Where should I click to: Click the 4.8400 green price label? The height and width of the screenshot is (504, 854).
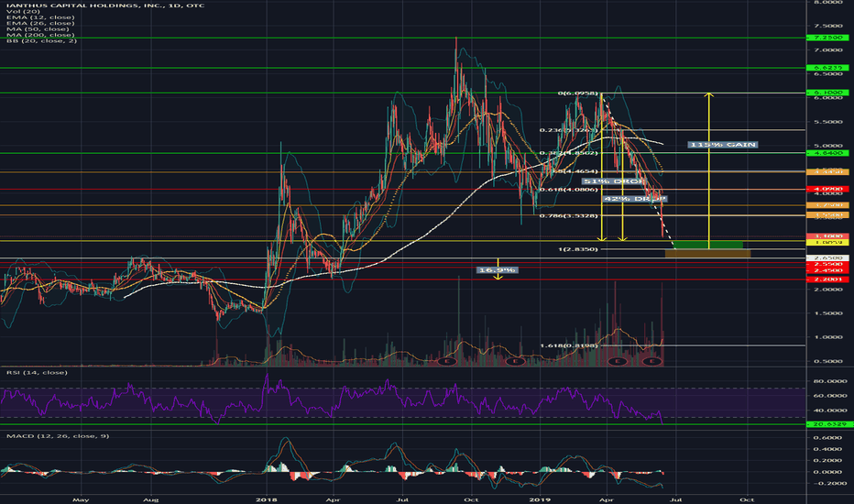point(827,154)
